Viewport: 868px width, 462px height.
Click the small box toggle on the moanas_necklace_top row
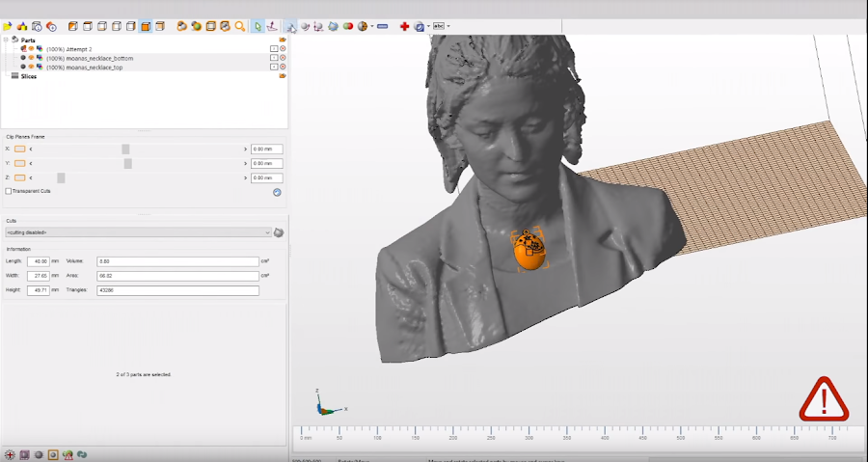tap(274, 67)
